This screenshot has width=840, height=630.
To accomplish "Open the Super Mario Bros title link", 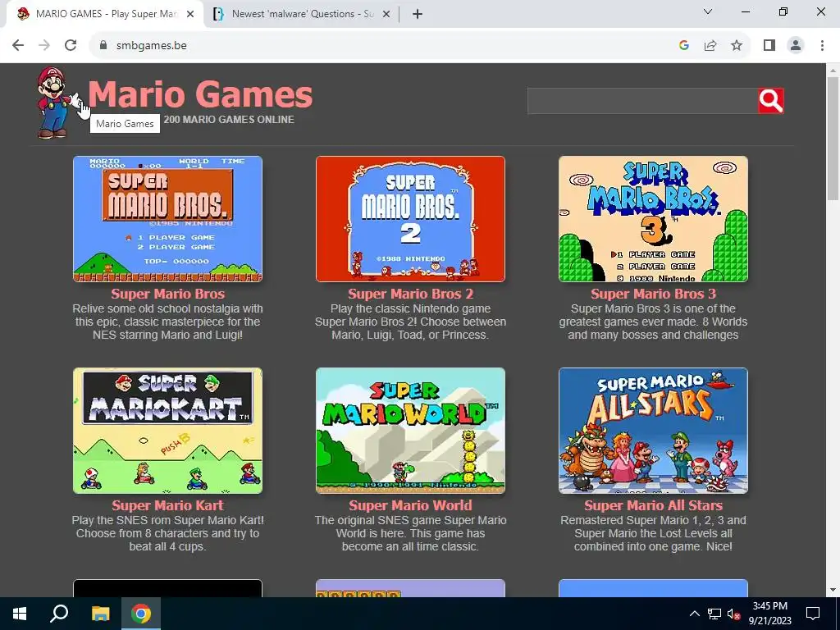I will [x=167, y=294].
